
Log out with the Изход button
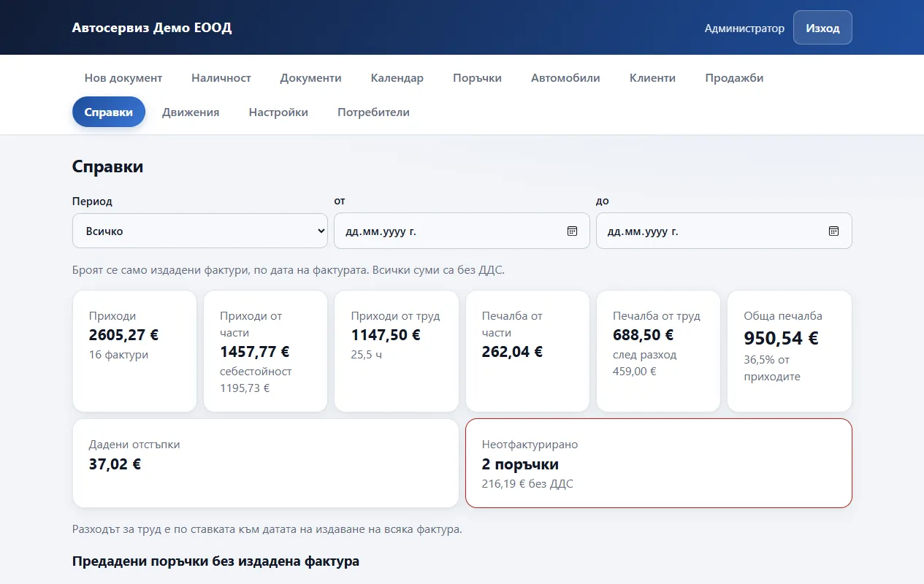tap(822, 28)
